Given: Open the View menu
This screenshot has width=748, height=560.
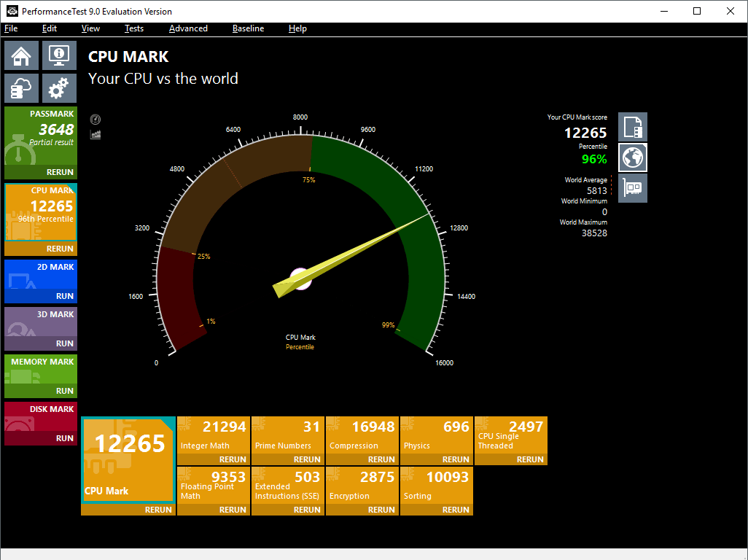Looking at the screenshot, I should tap(90, 28).
